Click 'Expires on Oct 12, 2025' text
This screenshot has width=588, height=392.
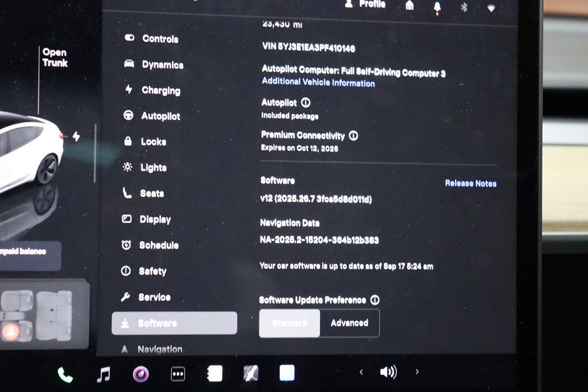(x=299, y=148)
